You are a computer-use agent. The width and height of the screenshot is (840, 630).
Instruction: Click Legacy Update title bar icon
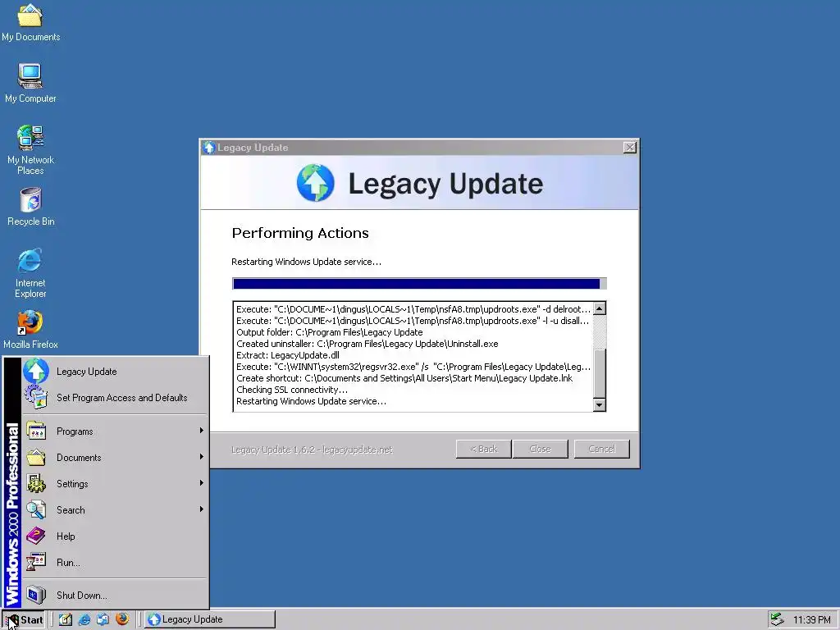tap(209, 148)
